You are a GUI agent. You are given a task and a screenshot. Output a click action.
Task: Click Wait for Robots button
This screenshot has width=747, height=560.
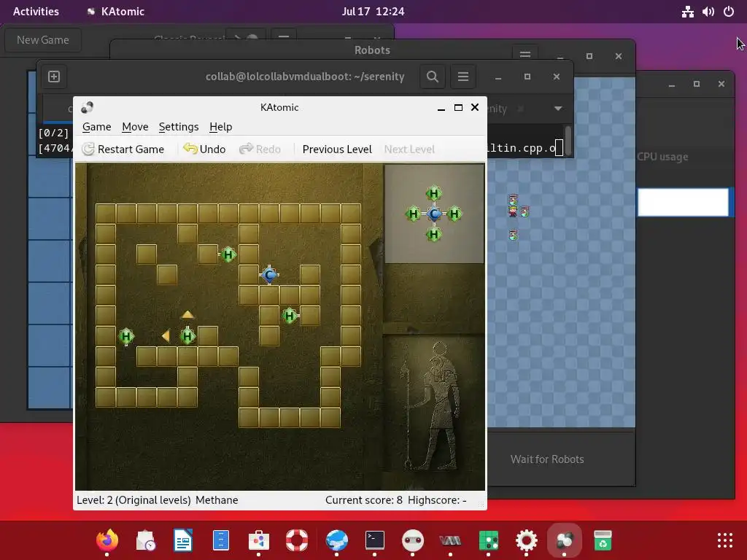pyautogui.click(x=547, y=459)
